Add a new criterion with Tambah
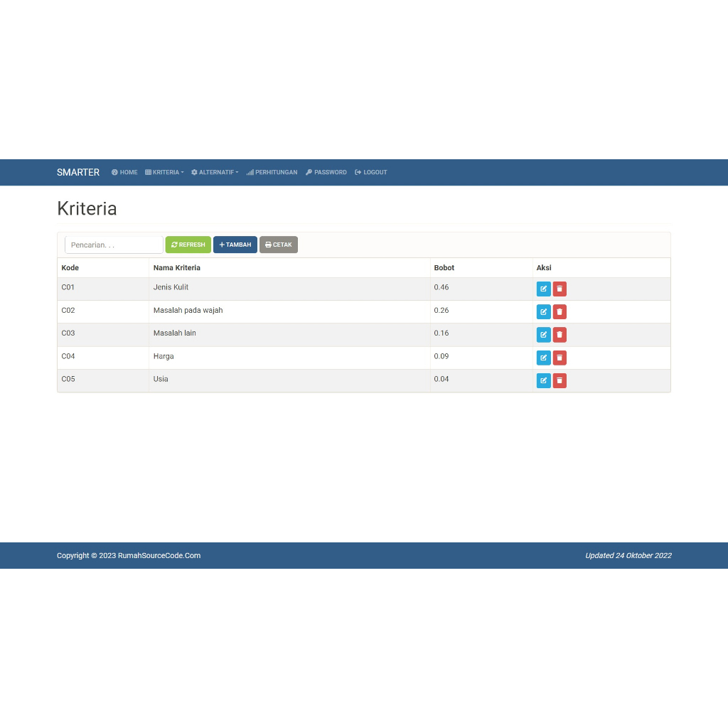Screen dimensions: 728x728 click(x=235, y=245)
